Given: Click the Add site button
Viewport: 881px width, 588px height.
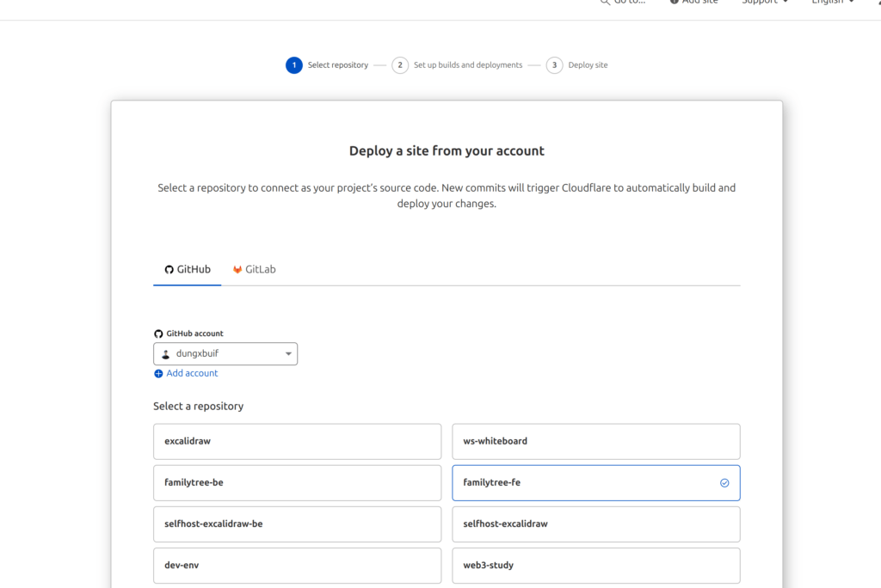Looking at the screenshot, I should click(x=694, y=3).
